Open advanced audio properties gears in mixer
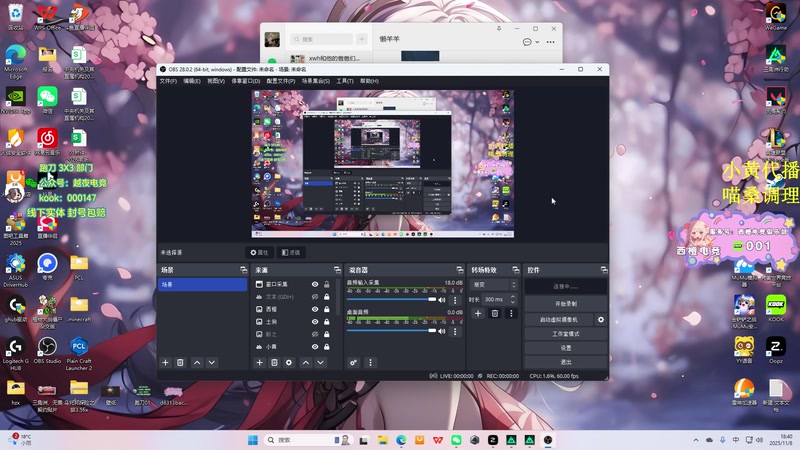 (353, 362)
